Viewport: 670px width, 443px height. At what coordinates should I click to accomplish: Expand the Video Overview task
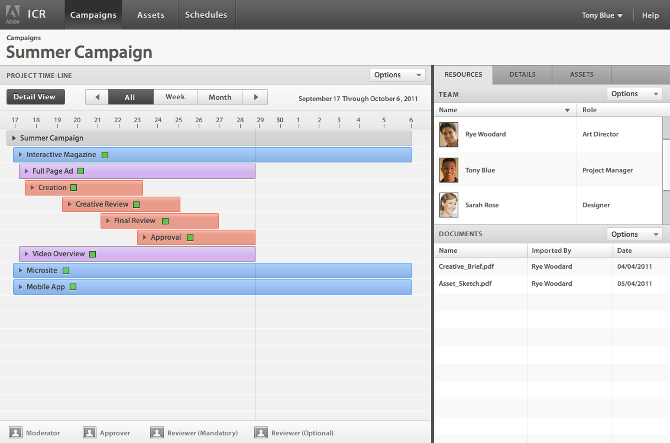[26, 254]
